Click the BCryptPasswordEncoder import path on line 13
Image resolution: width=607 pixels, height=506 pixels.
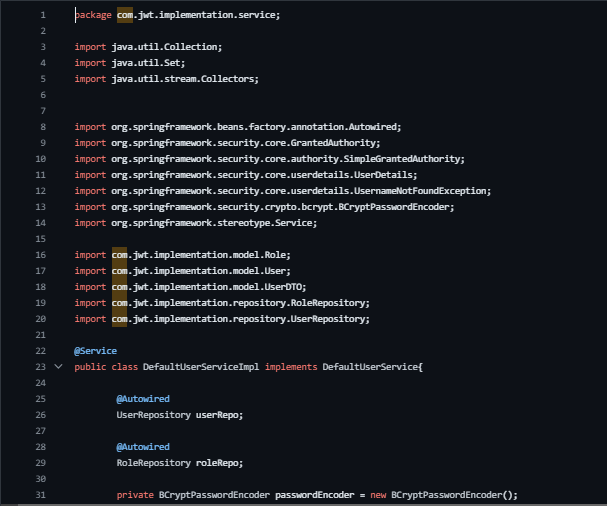(283, 207)
